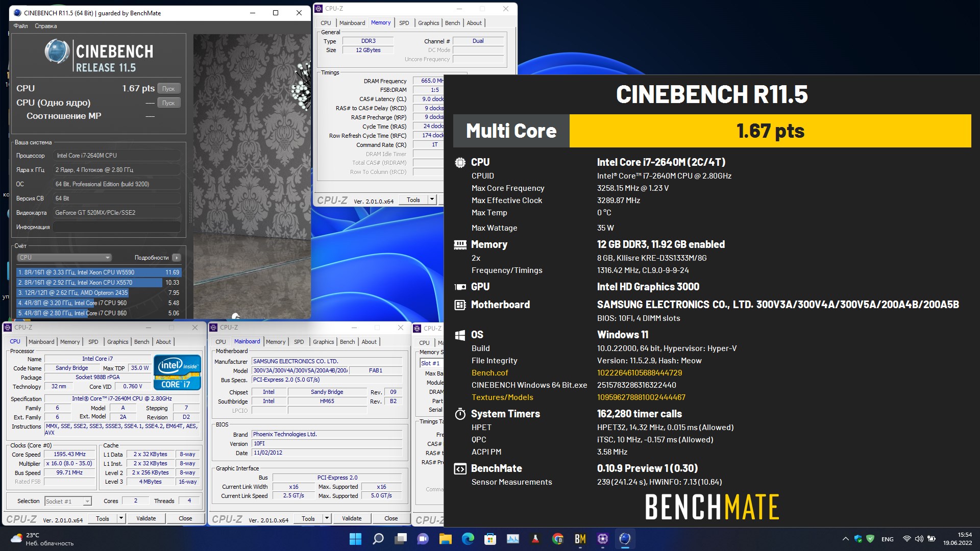Click the Информация text field in Cinebench
This screenshot has width=980, height=551.
[x=117, y=227]
